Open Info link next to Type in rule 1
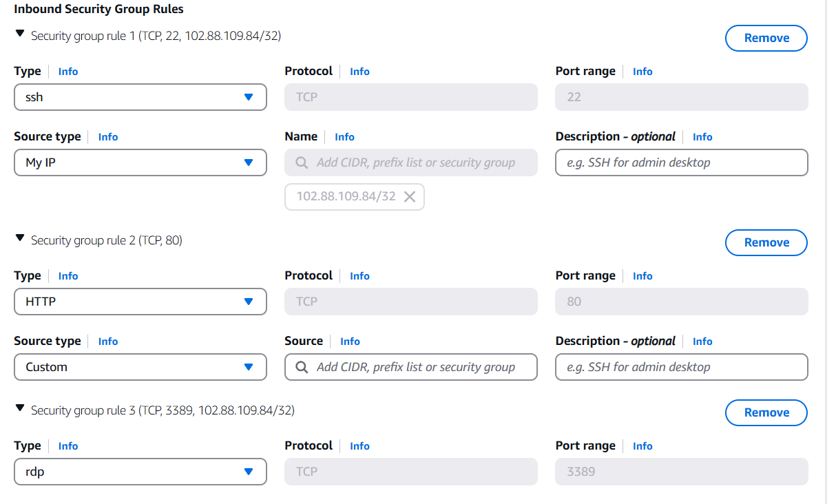The height and width of the screenshot is (504, 836). pos(68,72)
